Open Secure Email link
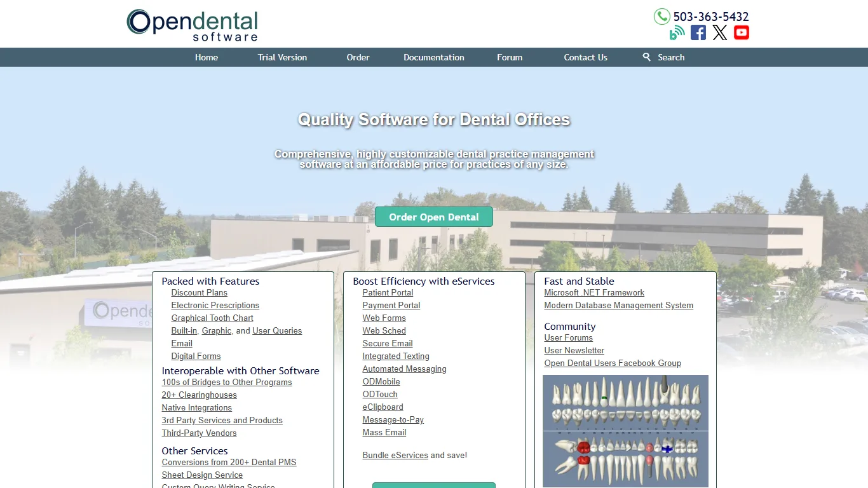Image resolution: width=868 pixels, height=488 pixels. pyautogui.click(x=388, y=344)
